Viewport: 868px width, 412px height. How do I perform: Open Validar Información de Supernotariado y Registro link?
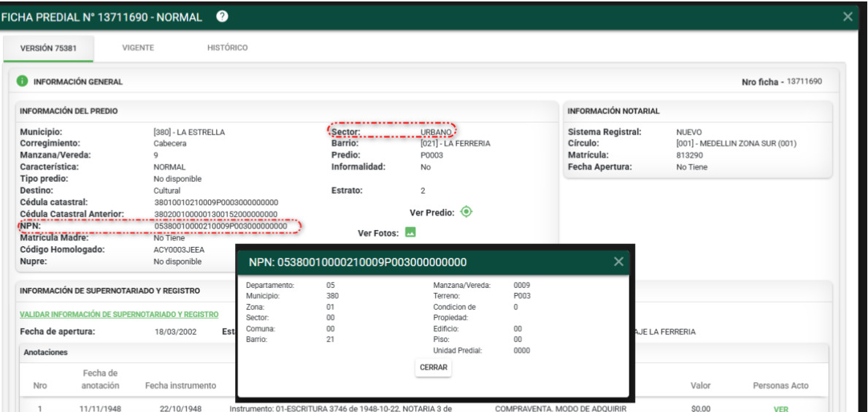(119, 315)
